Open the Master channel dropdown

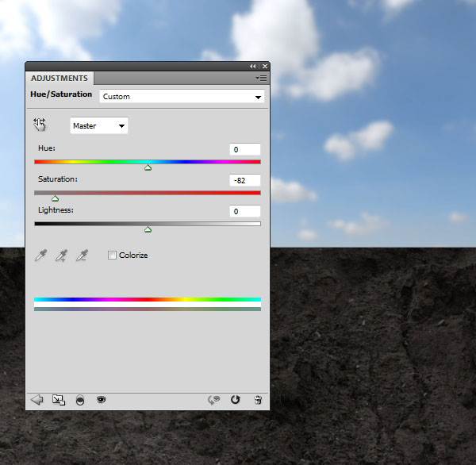tap(99, 125)
